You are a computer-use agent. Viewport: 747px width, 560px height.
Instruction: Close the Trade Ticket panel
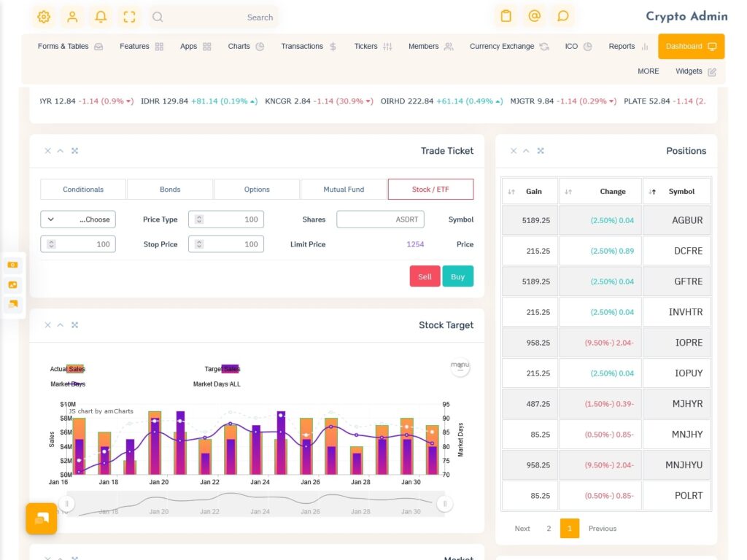[x=47, y=151]
